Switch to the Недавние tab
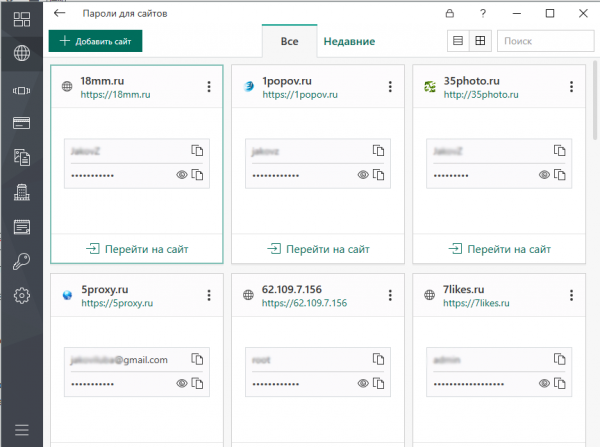 tap(349, 41)
